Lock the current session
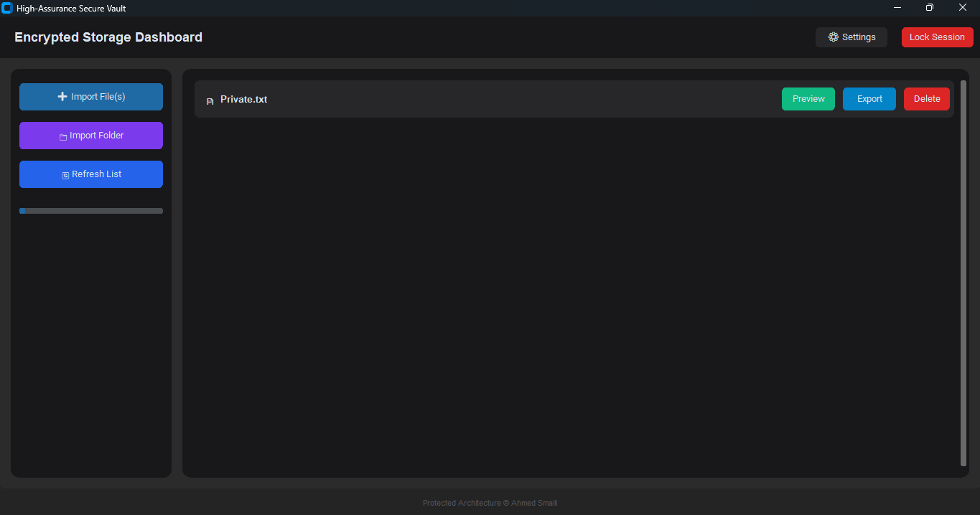Image resolution: width=980 pixels, height=515 pixels. pyautogui.click(x=937, y=37)
